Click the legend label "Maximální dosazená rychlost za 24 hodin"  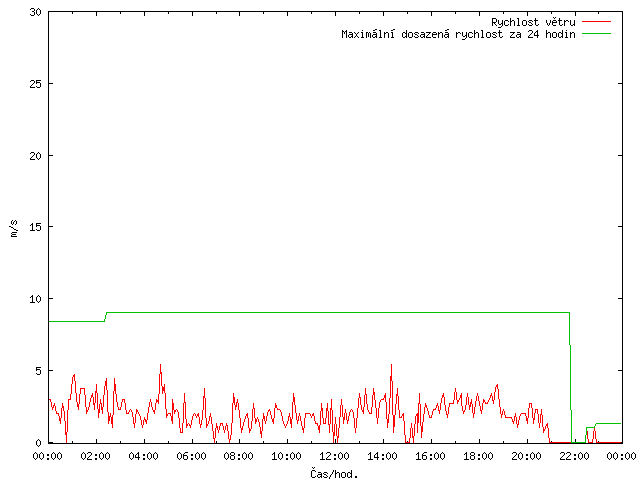coord(458,34)
